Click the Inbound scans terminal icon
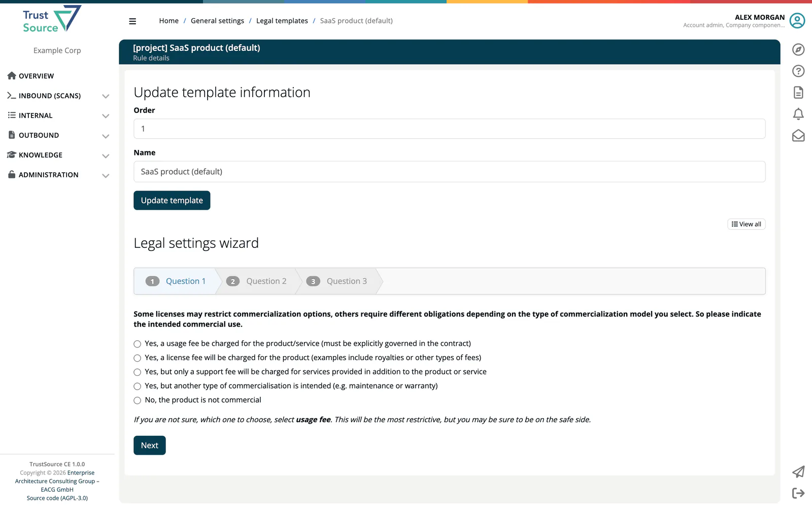Screen dimensions: 812x508 (12, 96)
